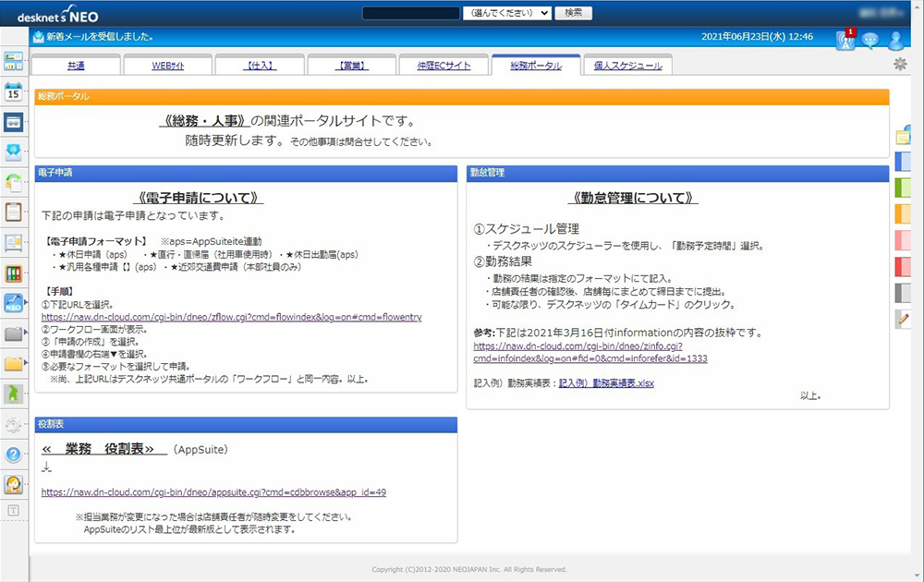Viewport: 924px width, 582px height.
Task: Open the chat bubble icon at top right
Action: click(x=869, y=42)
